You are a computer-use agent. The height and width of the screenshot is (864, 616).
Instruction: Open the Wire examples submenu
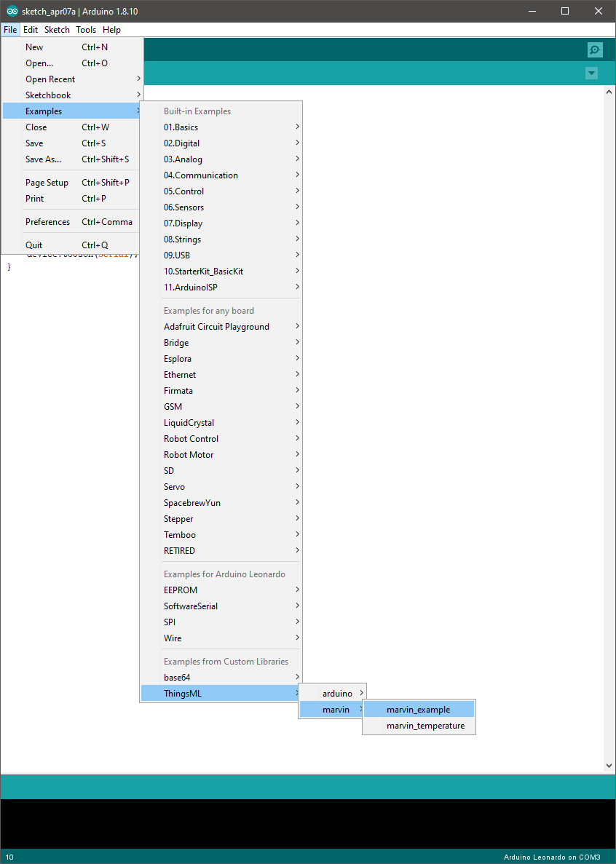(x=221, y=638)
